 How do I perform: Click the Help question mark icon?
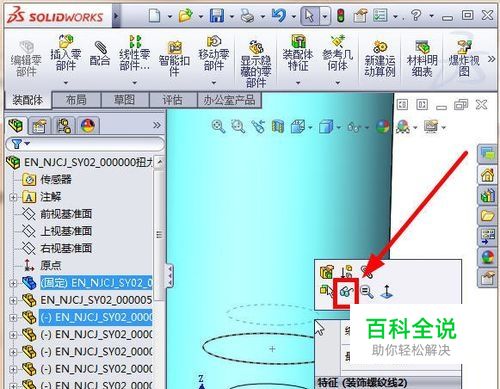click(x=416, y=15)
